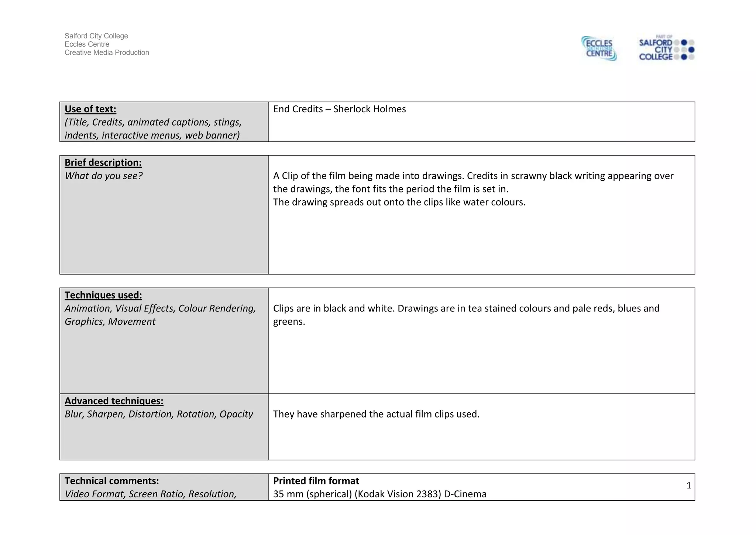Click the Advanced techniques heading
Viewport: 756px width, 535px height.
click(x=114, y=401)
